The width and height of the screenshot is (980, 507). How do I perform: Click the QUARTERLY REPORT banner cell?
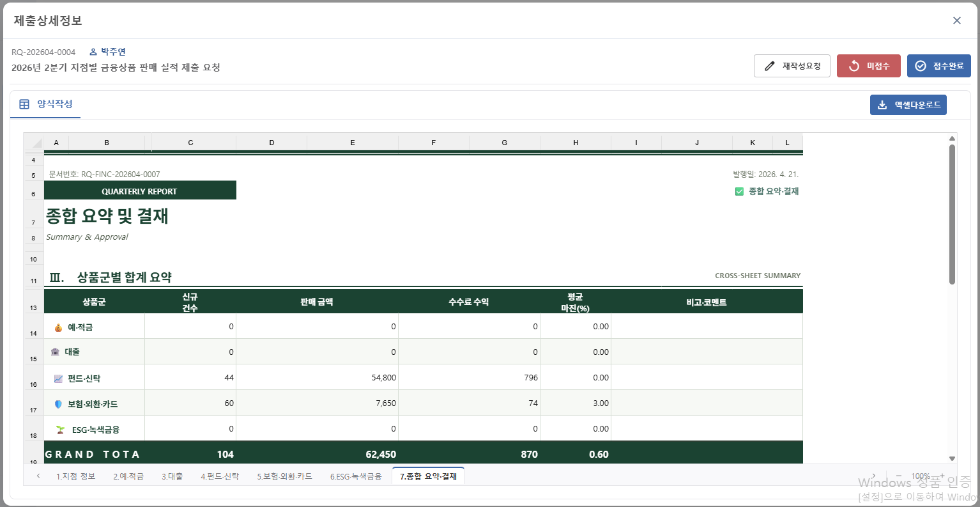click(140, 191)
